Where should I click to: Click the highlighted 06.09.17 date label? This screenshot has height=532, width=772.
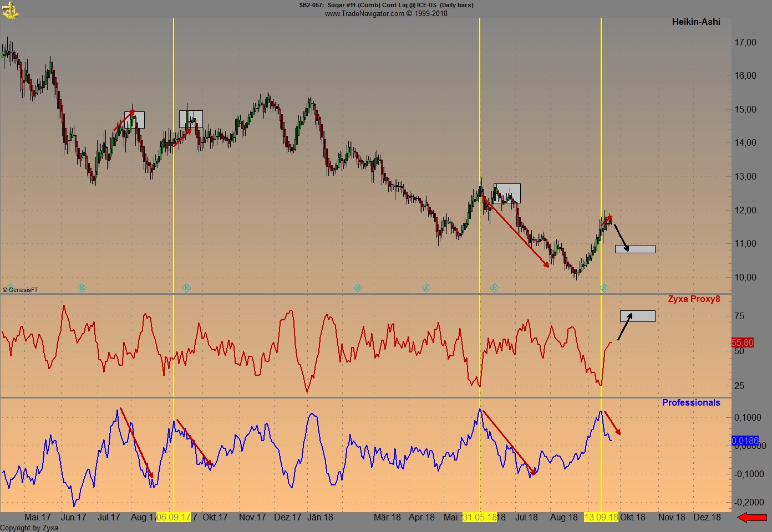pyautogui.click(x=174, y=518)
